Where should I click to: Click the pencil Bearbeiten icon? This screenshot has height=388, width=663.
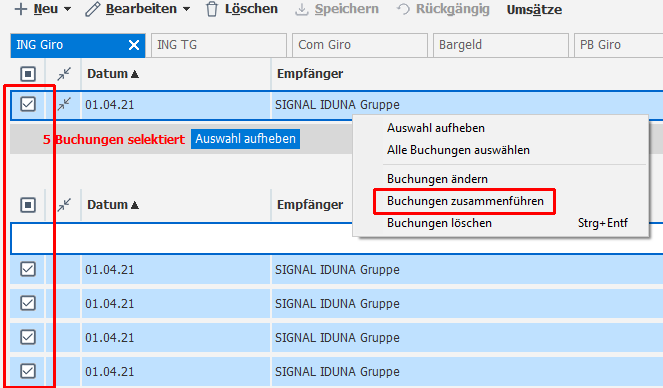coord(92,9)
